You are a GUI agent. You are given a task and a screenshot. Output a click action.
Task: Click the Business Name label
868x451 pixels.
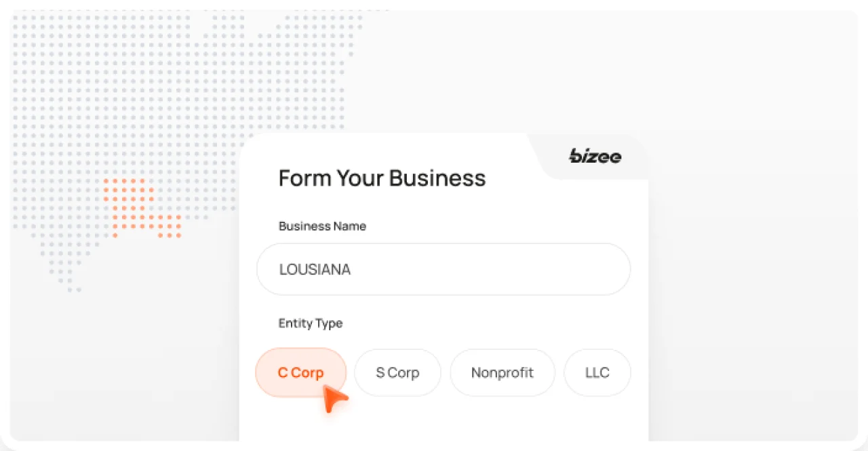[x=322, y=226]
